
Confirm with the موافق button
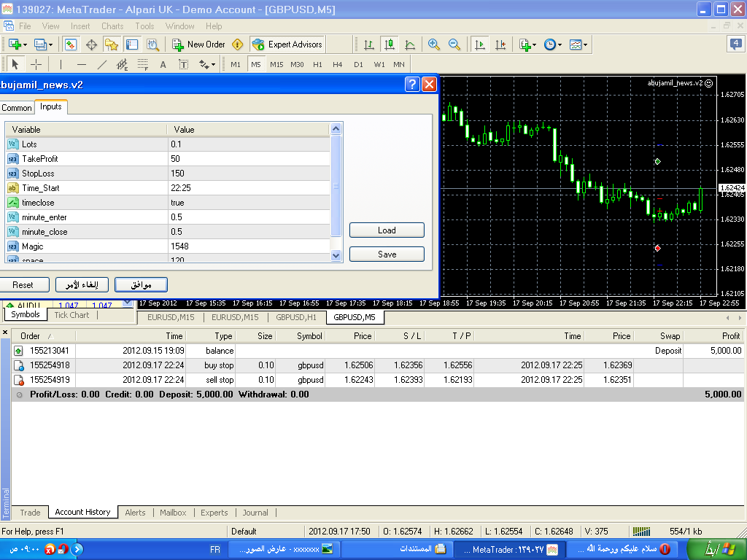pos(141,285)
